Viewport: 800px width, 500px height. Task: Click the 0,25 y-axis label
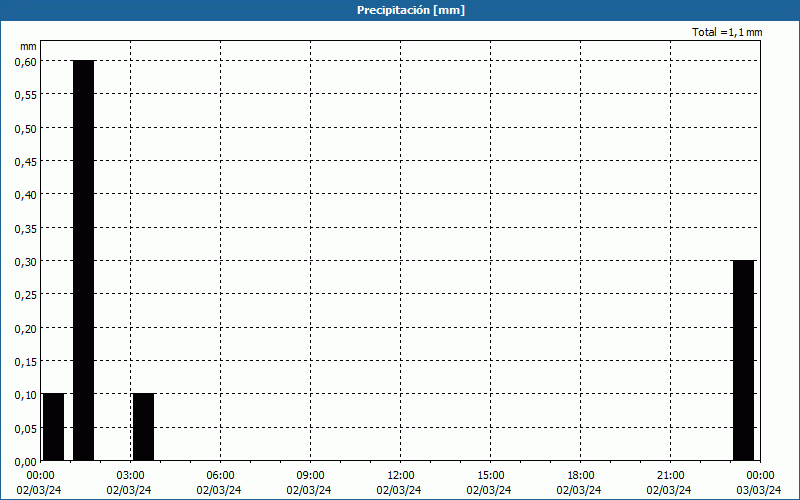click(x=26, y=295)
